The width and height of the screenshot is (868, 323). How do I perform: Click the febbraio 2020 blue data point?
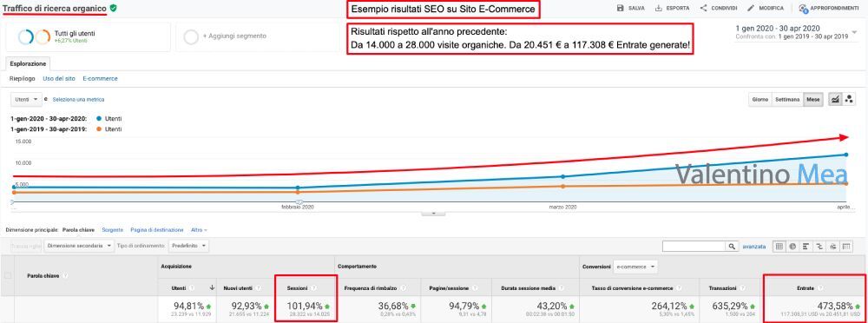(x=298, y=188)
